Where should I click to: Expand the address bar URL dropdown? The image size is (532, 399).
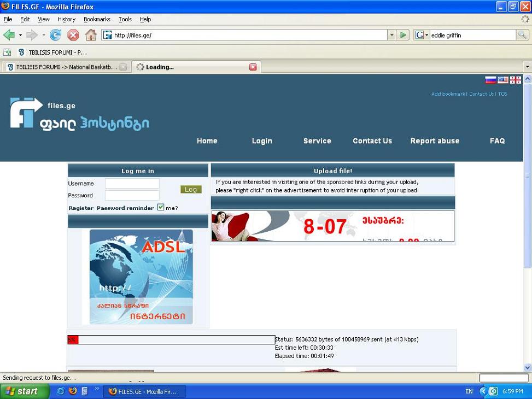tap(392, 34)
